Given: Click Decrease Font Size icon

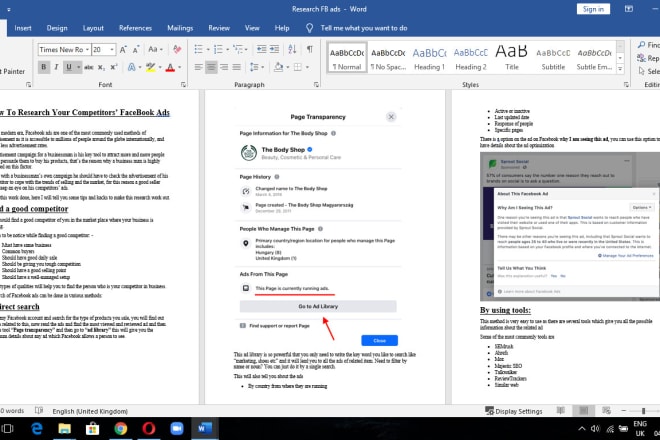Looking at the screenshot, I should click(x=136, y=50).
